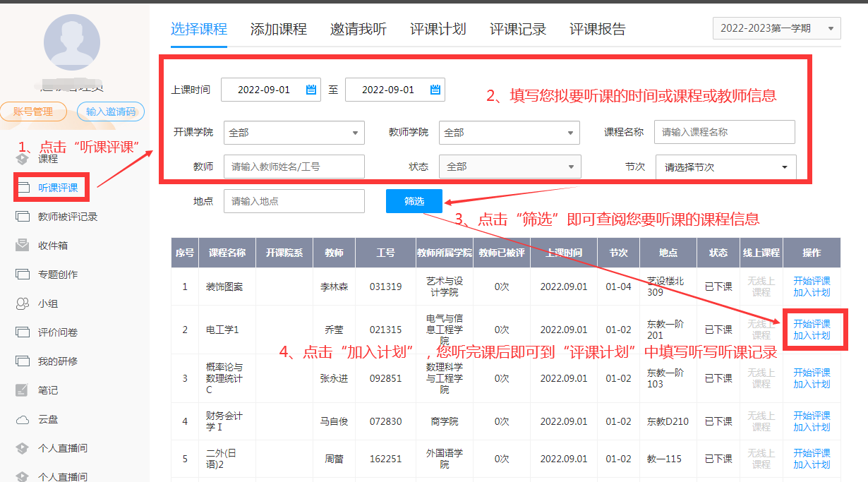Click 加入计划 for 电工学1 row
The width and height of the screenshot is (868, 482).
pos(812,335)
